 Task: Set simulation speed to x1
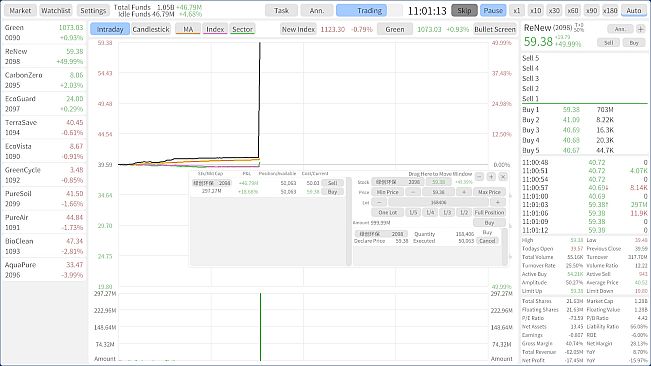516,10
